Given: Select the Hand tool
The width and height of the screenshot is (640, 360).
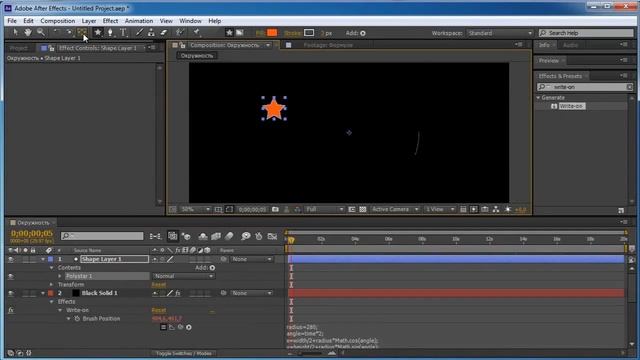Looking at the screenshot, I should click(x=27, y=32).
